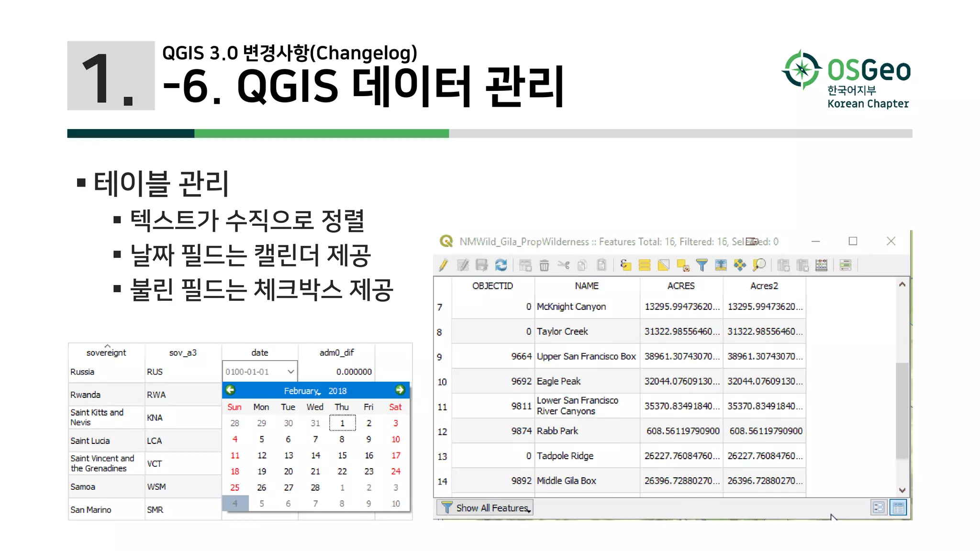Click the invert selection icon
Screen dimensions: 980x551
[664, 265]
